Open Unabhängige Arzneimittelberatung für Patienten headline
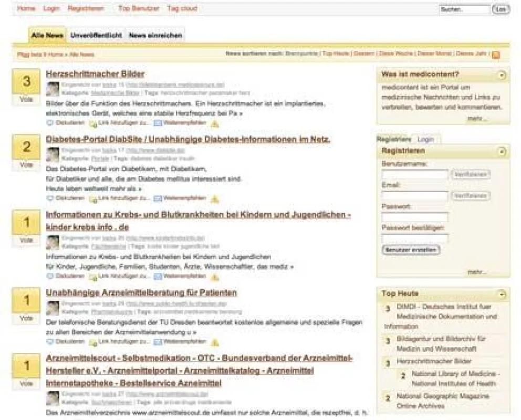The image size is (521, 420). (141, 293)
